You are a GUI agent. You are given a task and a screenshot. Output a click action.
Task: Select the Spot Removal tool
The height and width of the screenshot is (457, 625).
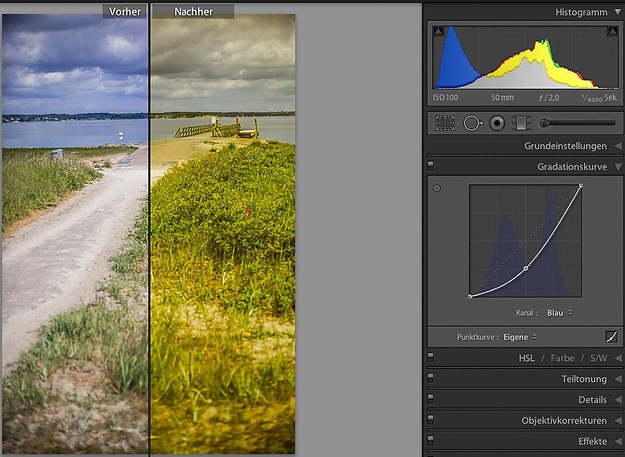471,123
